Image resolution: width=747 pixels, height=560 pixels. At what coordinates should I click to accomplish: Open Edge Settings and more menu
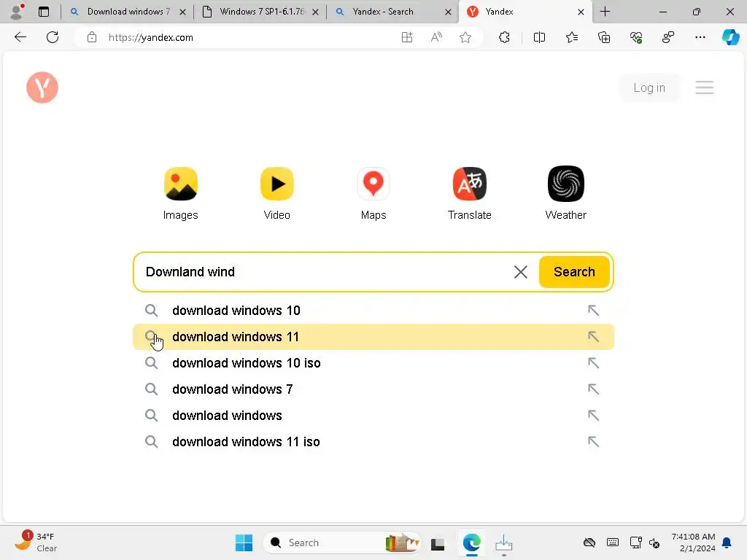tap(700, 37)
